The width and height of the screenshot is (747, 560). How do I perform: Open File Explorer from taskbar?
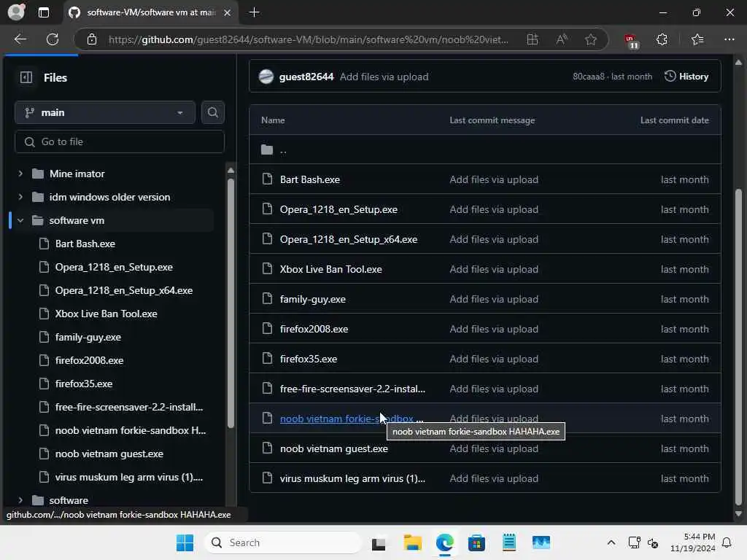coord(412,542)
